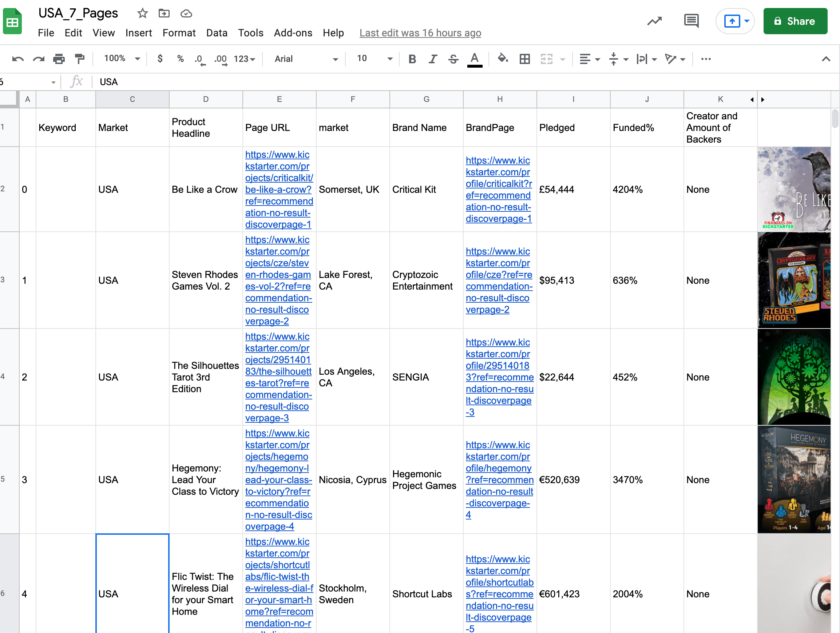Select the Paint format roller icon

(x=79, y=59)
